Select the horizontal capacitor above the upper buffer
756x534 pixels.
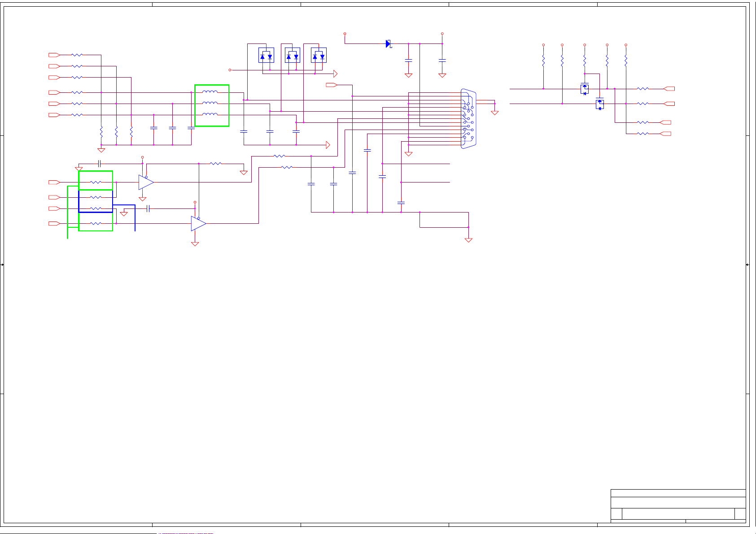(x=100, y=164)
